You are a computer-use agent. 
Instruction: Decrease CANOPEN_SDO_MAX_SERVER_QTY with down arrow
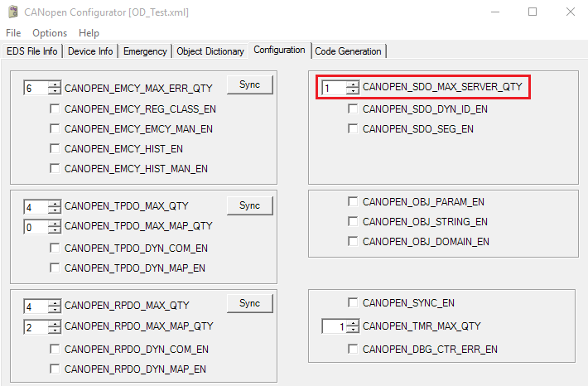click(x=353, y=91)
